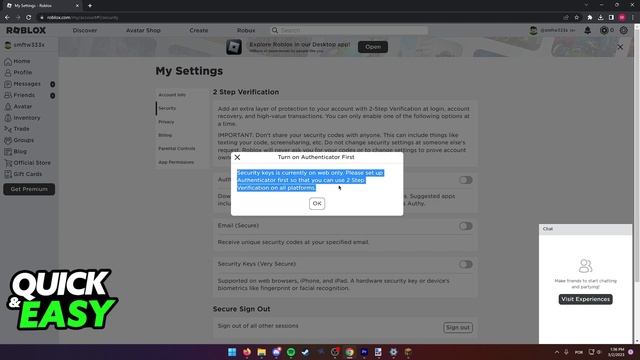Click the Roblox search field
The width and height of the screenshot is (640, 360).
point(349,30)
